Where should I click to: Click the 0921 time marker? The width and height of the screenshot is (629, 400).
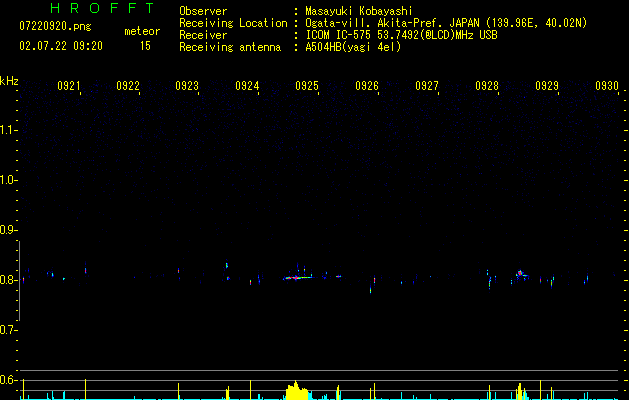[x=69, y=86]
